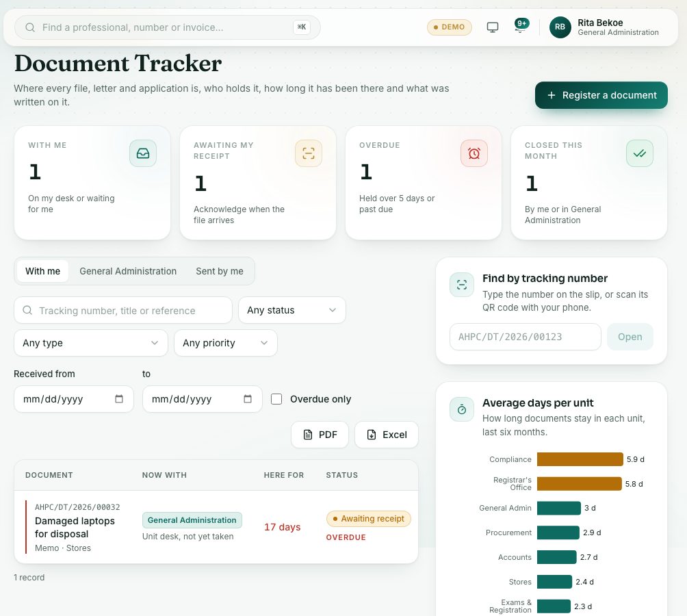Focus the to date field
The width and height of the screenshot is (687, 616).
pyautogui.click(x=203, y=399)
